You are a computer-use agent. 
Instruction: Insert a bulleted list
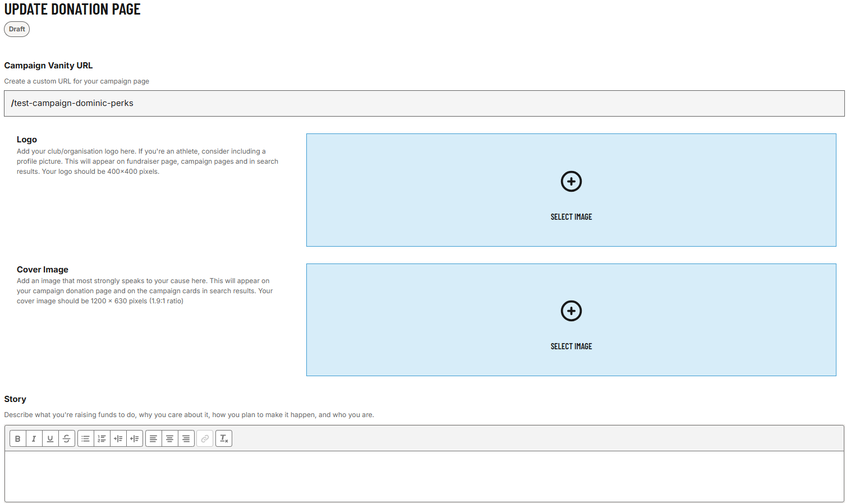coord(86,439)
